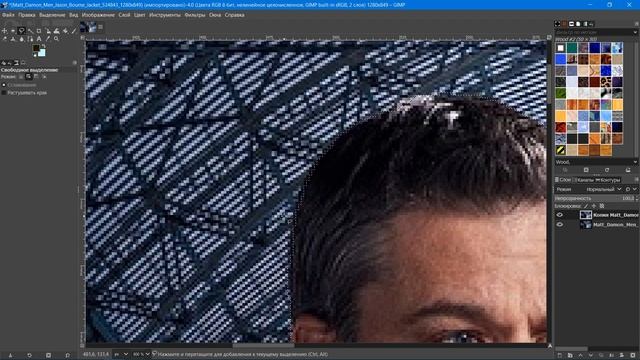Select the Color Picker tool
Viewport: 640px width, 360px height.
coord(48,39)
